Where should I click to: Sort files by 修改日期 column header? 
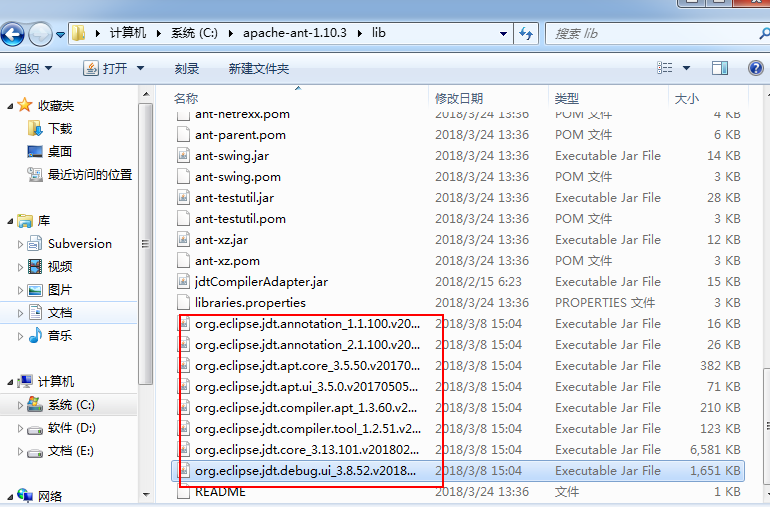459,98
